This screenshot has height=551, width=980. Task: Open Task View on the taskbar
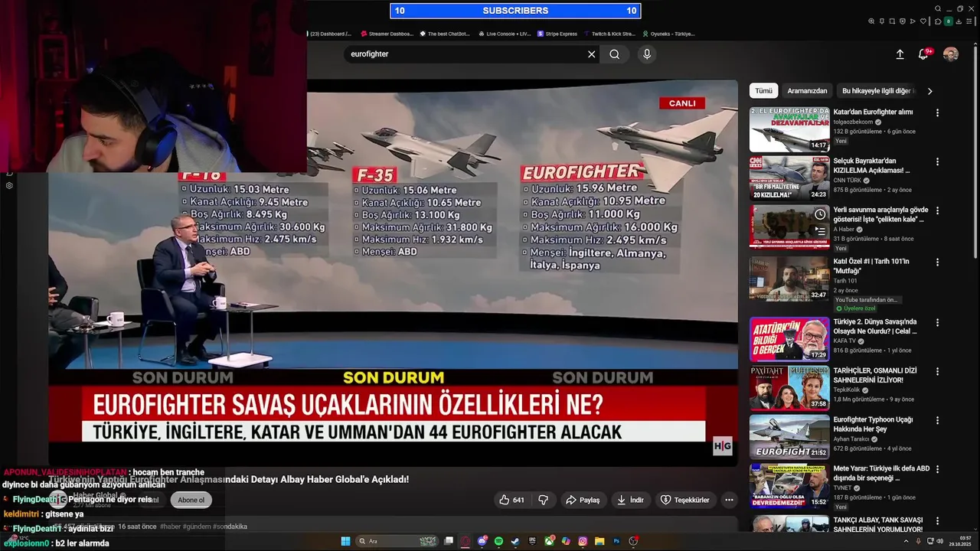pos(449,541)
